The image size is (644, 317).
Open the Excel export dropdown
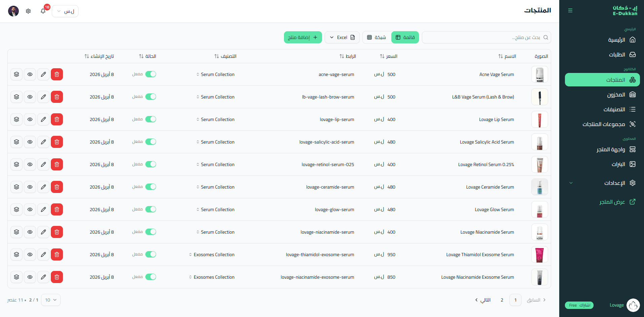[x=342, y=37]
